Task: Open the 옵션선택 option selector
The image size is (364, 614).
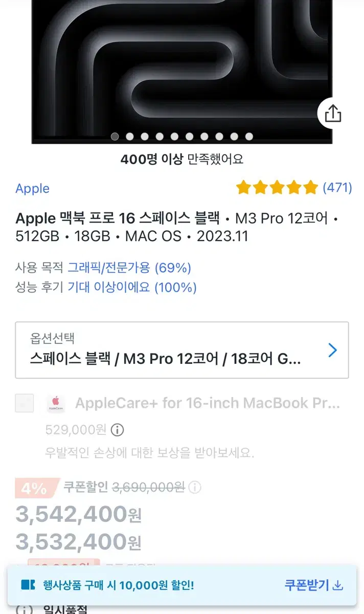Action: tap(182, 350)
